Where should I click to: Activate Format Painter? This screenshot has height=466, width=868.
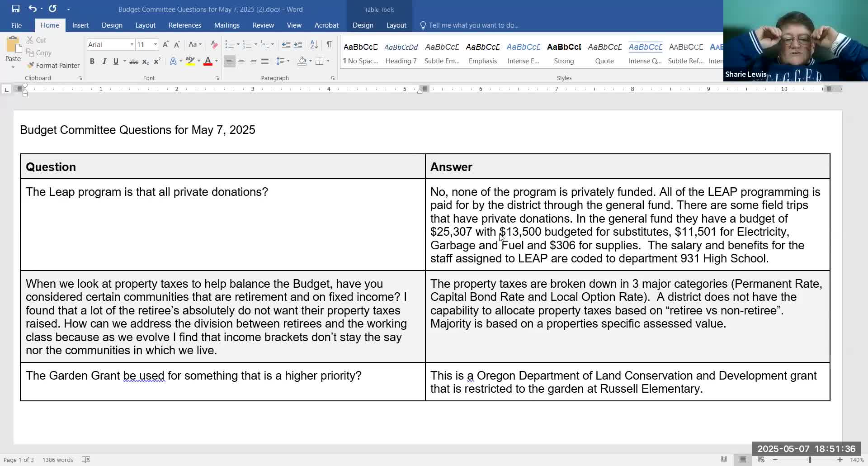pos(53,66)
